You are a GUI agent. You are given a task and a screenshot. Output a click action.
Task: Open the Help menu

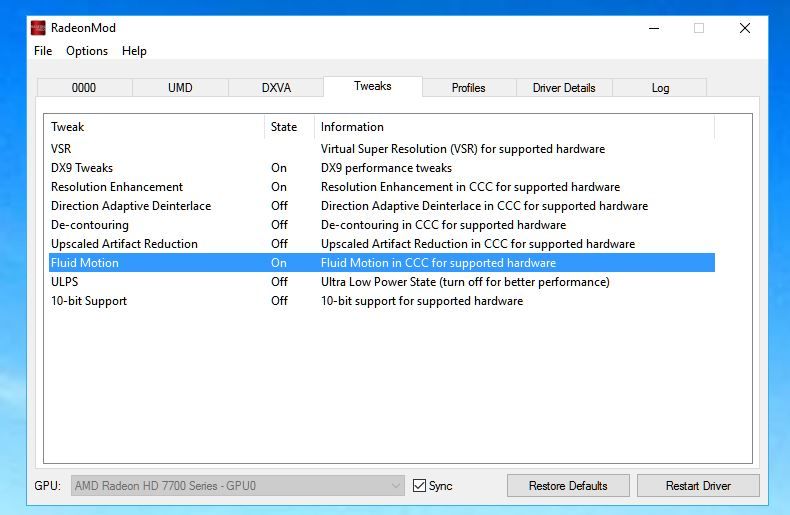134,51
